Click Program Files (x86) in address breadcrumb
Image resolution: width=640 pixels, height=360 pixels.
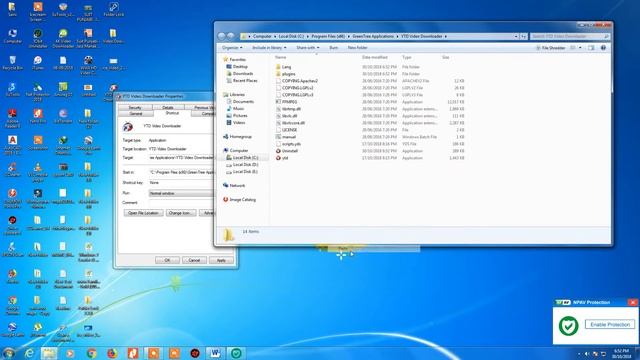(x=328, y=36)
